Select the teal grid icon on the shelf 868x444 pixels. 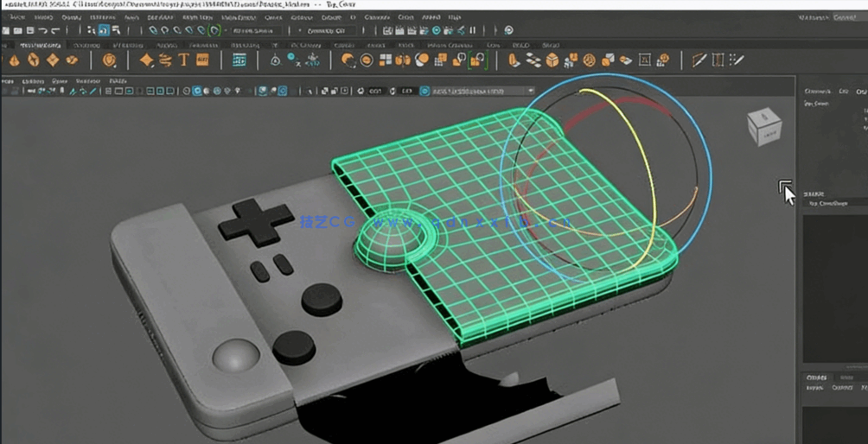tap(239, 60)
